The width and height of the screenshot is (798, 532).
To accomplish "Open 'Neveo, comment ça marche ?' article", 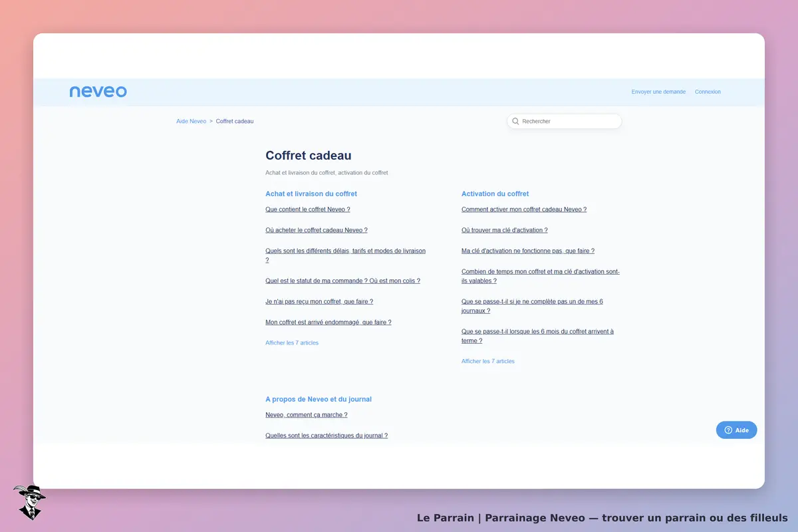I will tap(307, 415).
